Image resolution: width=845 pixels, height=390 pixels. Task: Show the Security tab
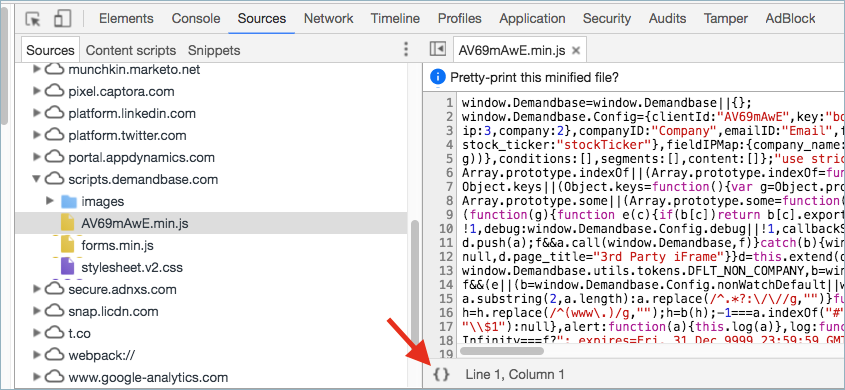(607, 18)
